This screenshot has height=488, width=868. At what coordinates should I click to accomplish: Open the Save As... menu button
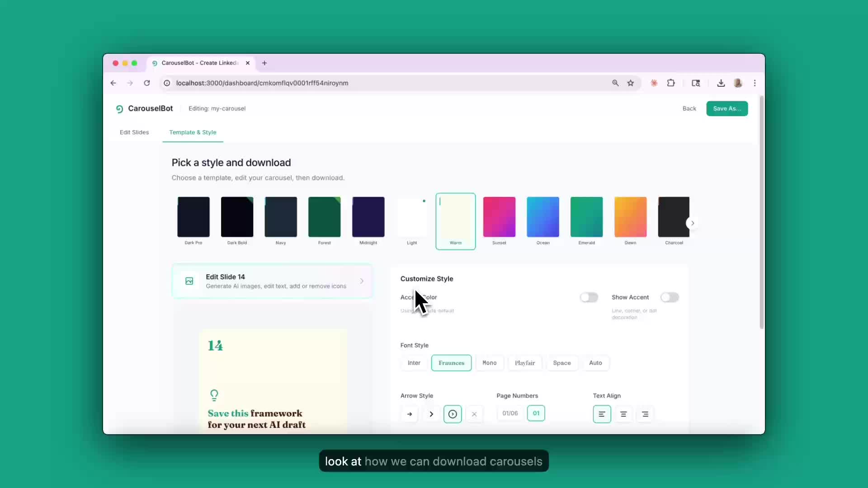pos(727,108)
